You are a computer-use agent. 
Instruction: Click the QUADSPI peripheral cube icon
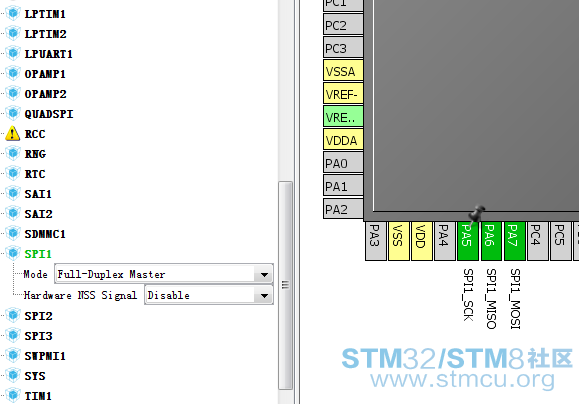(x=13, y=113)
